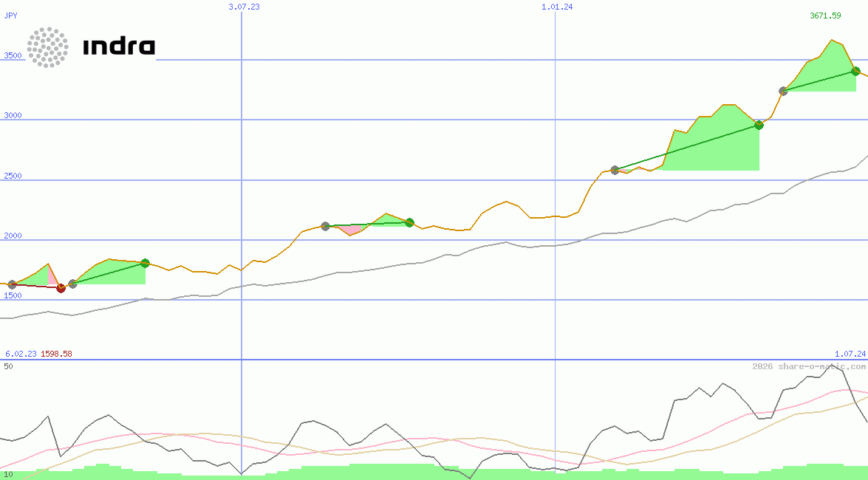Click the 3671.59 peak price label
The image size is (868, 480).
coord(825,16)
